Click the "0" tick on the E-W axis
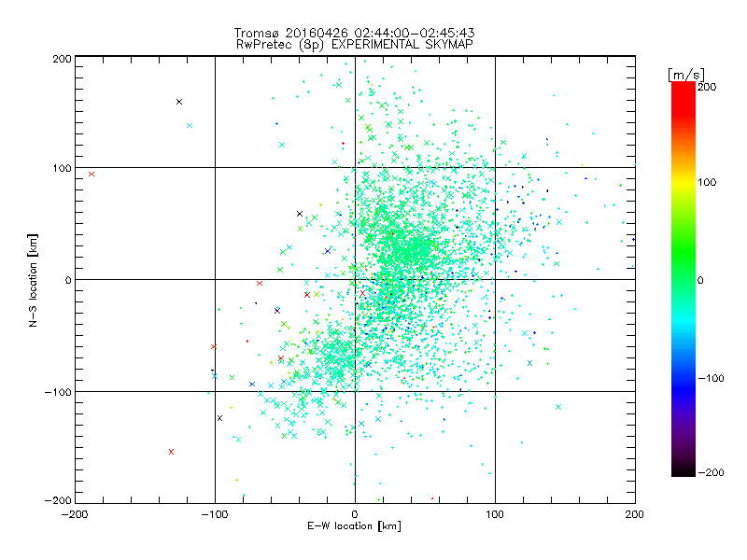 355,514
